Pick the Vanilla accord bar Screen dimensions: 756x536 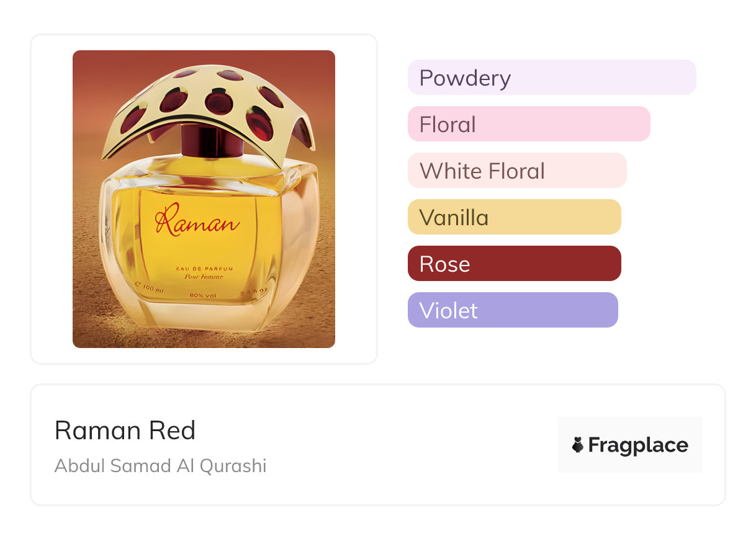pyautogui.click(x=514, y=217)
